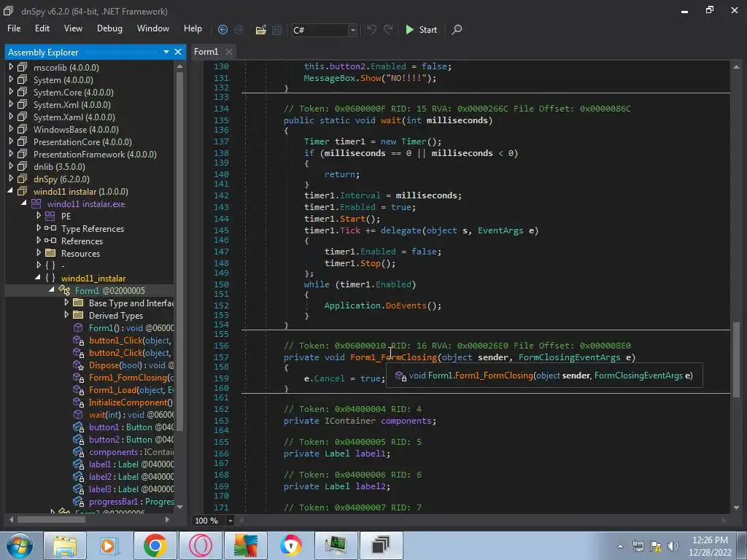Open the View menu
Screen dimensions: 747x560
[x=73, y=28]
